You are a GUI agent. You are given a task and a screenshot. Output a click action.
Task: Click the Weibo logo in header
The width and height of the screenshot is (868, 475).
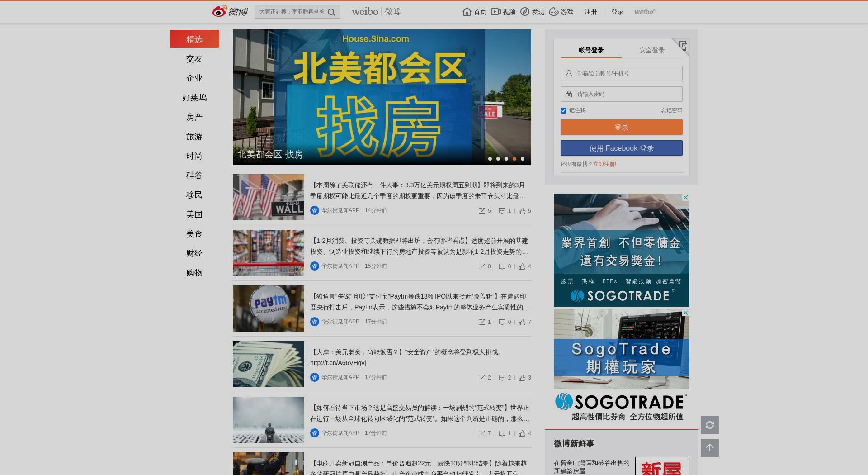(x=230, y=11)
